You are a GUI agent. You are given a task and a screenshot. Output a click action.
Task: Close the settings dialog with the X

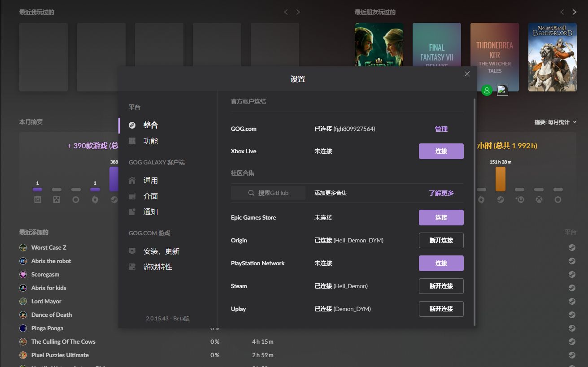point(467,74)
